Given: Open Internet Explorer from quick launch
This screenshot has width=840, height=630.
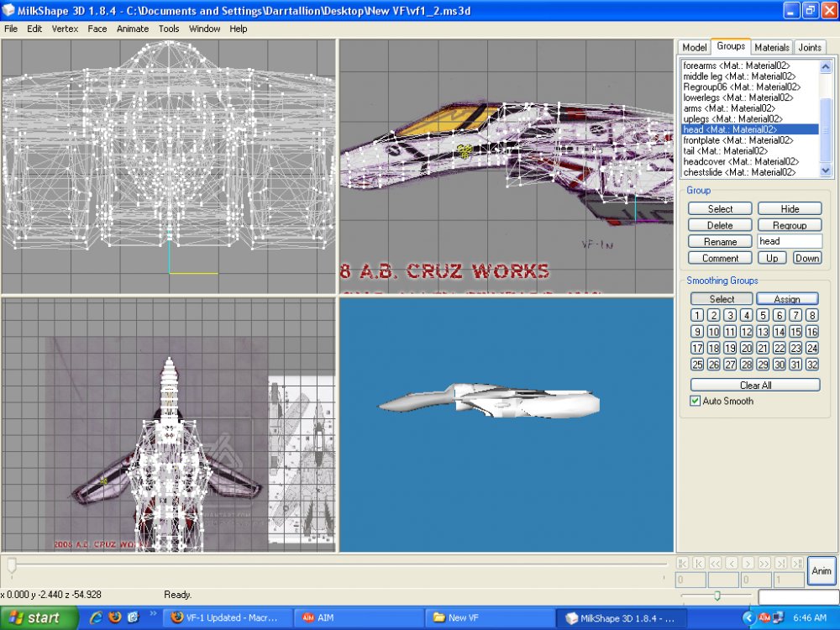Looking at the screenshot, I should [97, 617].
